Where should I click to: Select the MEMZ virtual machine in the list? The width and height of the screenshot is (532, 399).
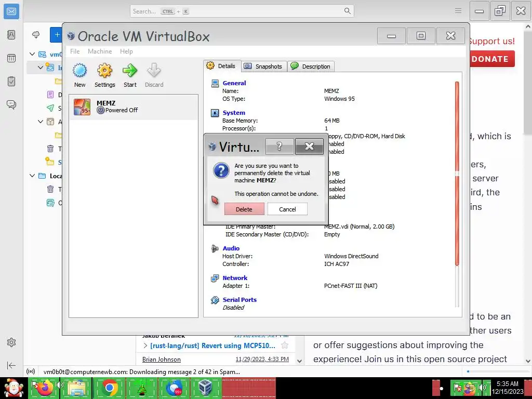point(134,107)
